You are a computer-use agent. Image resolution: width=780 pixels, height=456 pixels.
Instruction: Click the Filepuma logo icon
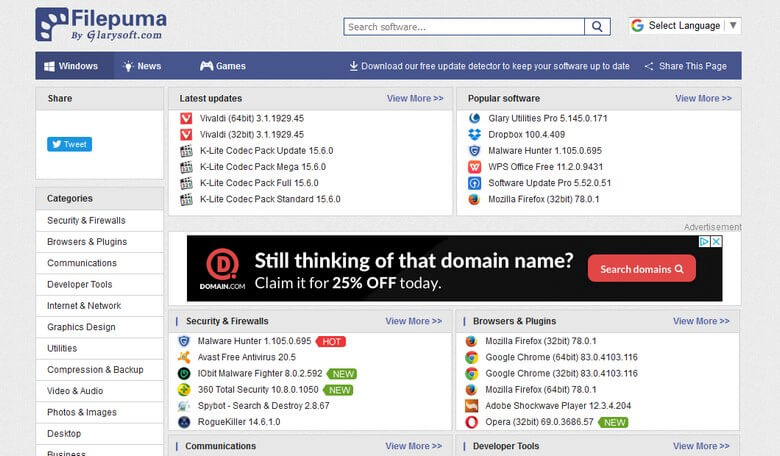coord(52,24)
